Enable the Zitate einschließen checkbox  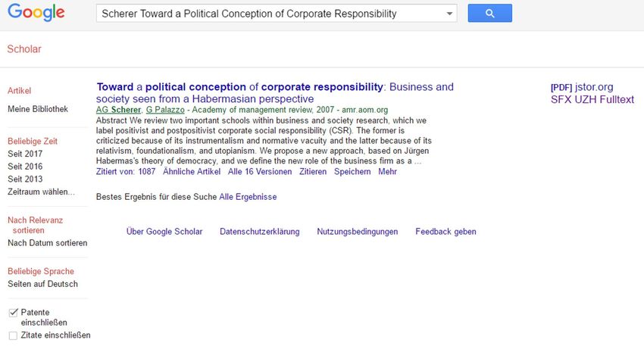[13, 335]
